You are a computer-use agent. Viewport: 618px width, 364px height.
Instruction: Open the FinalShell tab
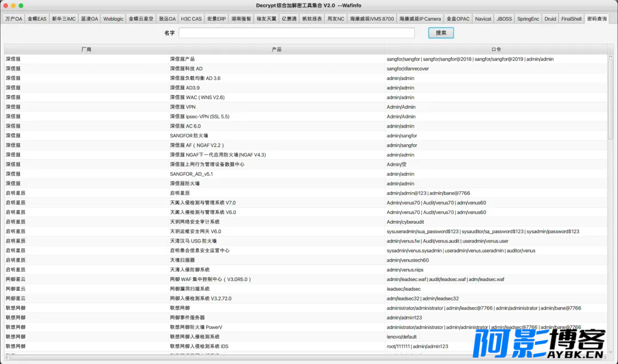point(571,18)
